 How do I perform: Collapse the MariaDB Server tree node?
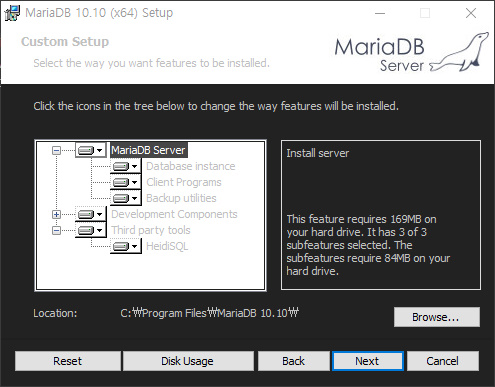(x=56, y=150)
